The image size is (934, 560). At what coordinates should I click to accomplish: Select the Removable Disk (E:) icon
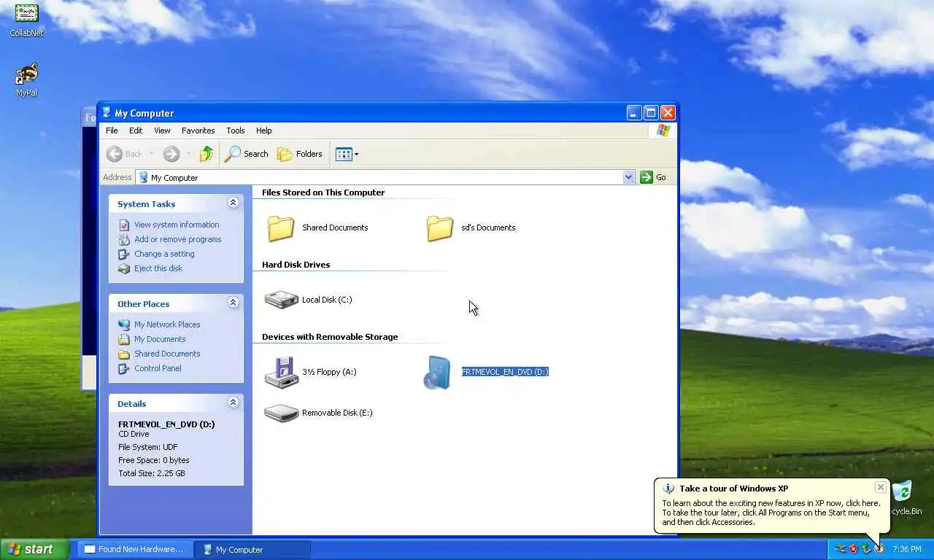coord(281,413)
